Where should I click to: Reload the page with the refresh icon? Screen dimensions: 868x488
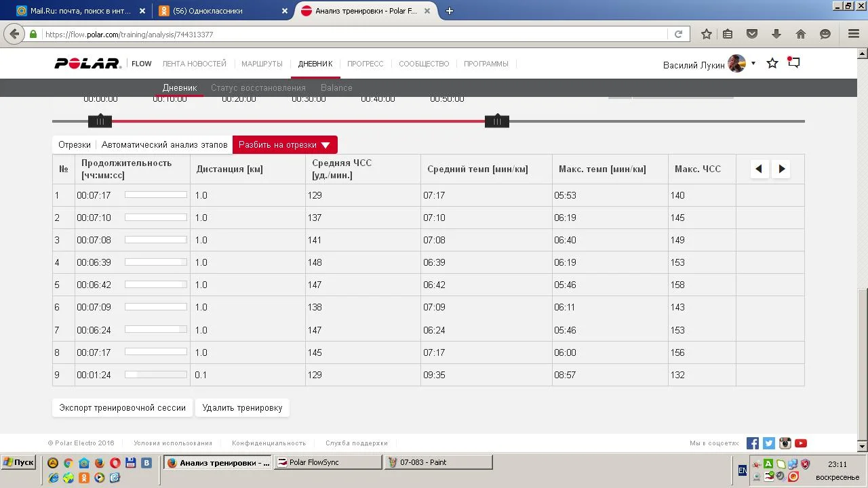point(678,34)
